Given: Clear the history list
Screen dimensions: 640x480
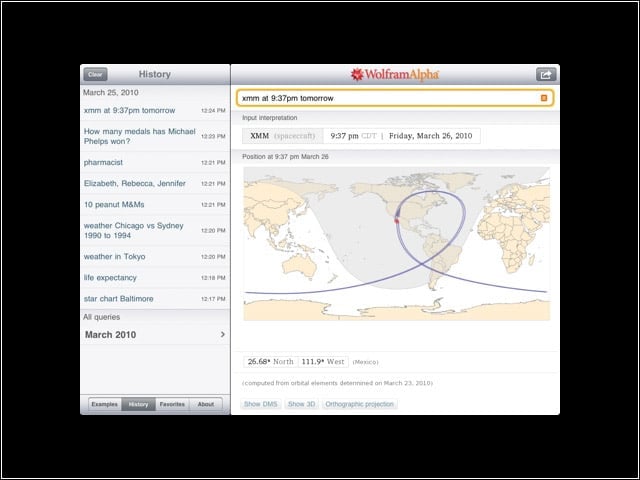Looking at the screenshot, I should tap(96, 74).
